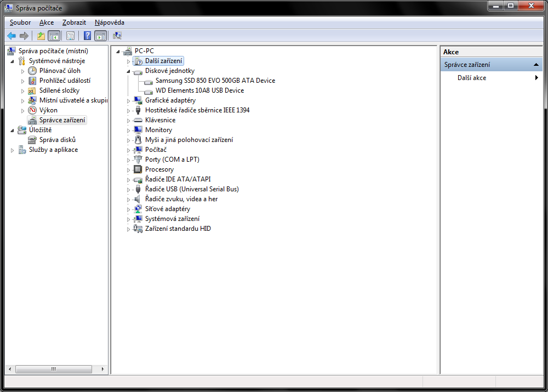
Task: Open Správa disků in the left tree
Action: tap(57, 140)
